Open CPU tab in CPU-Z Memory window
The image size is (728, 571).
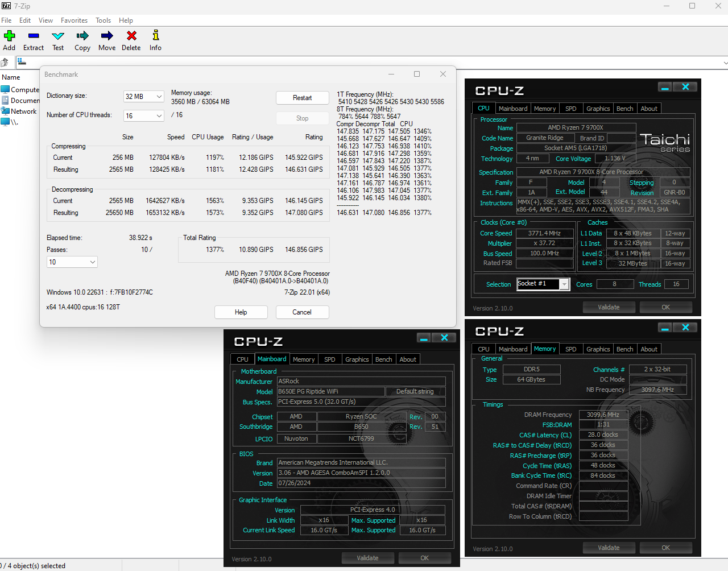(x=483, y=349)
